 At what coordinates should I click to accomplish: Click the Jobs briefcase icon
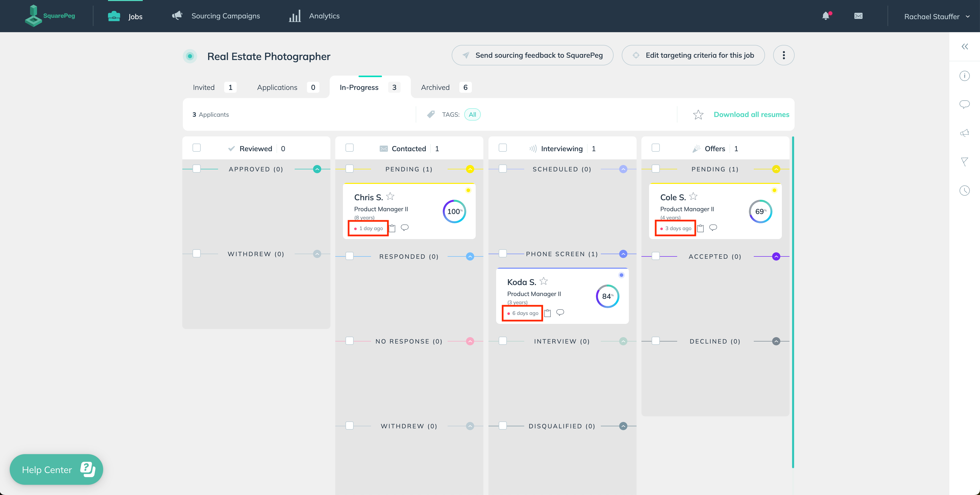click(x=114, y=16)
